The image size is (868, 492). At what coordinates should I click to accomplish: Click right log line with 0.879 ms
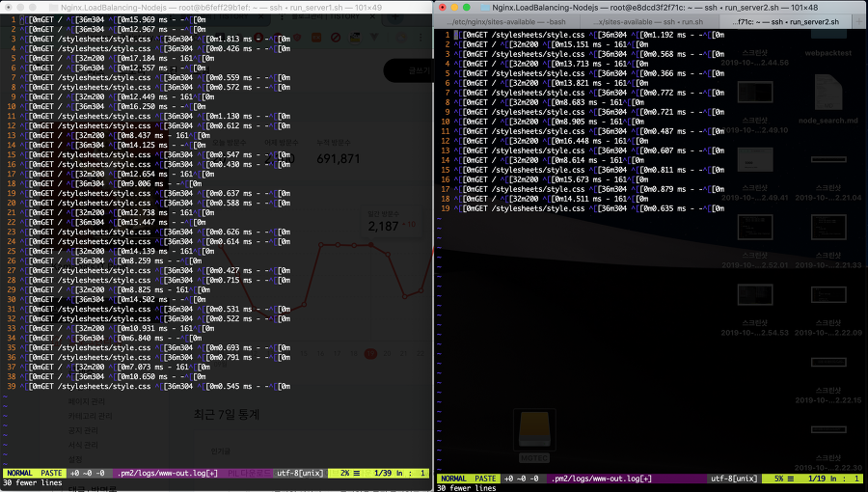coord(589,189)
